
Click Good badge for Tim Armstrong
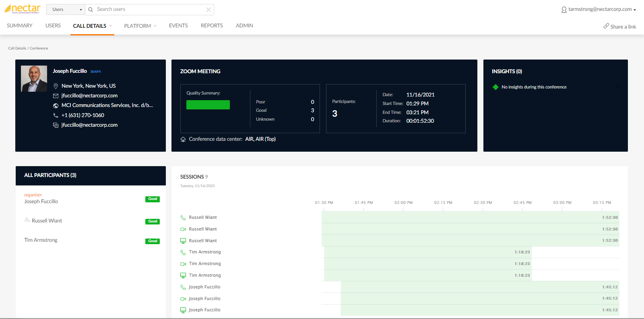[153, 241]
